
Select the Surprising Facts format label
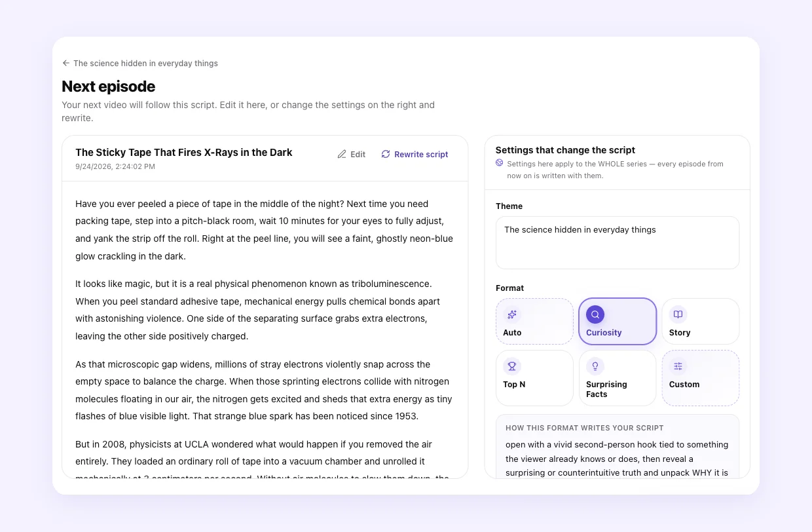[x=606, y=389]
